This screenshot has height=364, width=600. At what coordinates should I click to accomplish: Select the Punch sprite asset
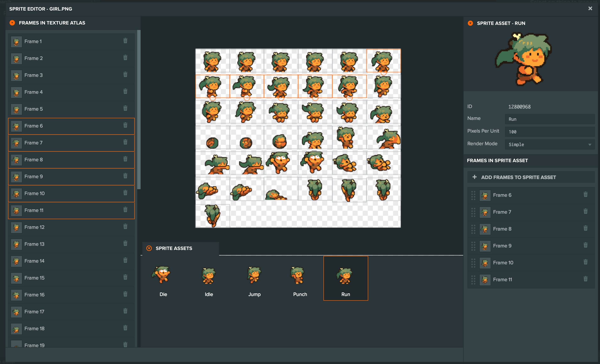point(300,278)
